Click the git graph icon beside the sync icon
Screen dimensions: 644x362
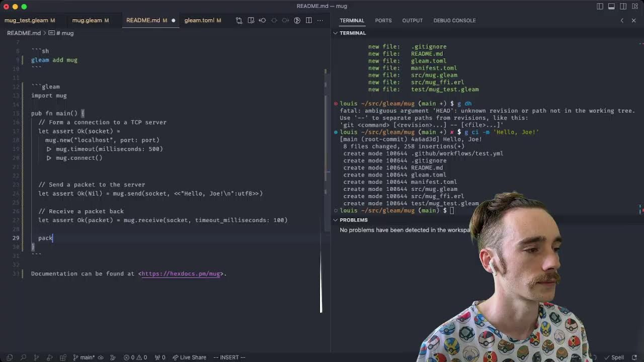[113, 357]
